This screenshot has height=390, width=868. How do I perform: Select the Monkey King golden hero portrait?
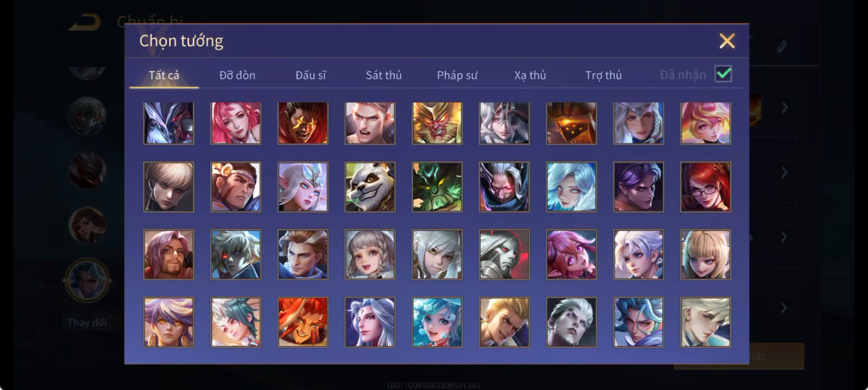coord(437,123)
